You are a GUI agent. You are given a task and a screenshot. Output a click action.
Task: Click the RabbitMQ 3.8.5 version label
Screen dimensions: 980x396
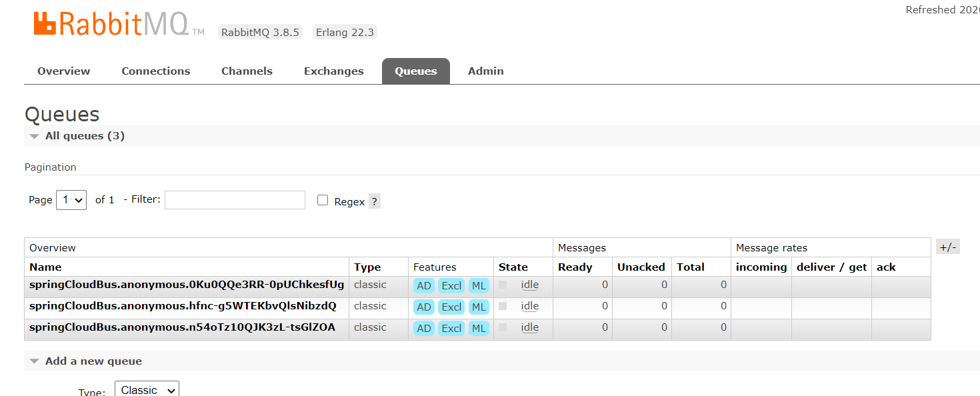[260, 32]
